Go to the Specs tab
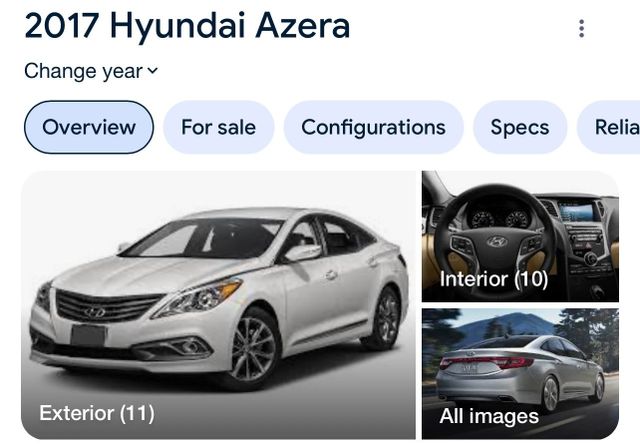The width and height of the screenshot is (640, 447). click(x=520, y=127)
